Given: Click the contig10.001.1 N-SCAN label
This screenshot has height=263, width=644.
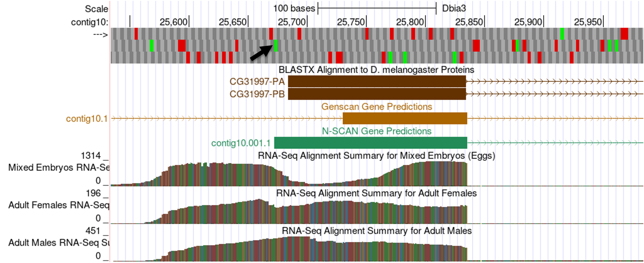Looking at the screenshot, I should [241, 143].
